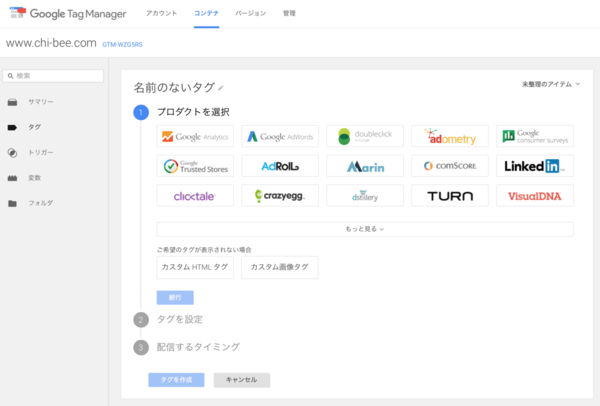Image resolution: width=600 pixels, height=406 pixels.
Task: Go to the 管理 tab
Action: pyautogui.click(x=289, y=13)
